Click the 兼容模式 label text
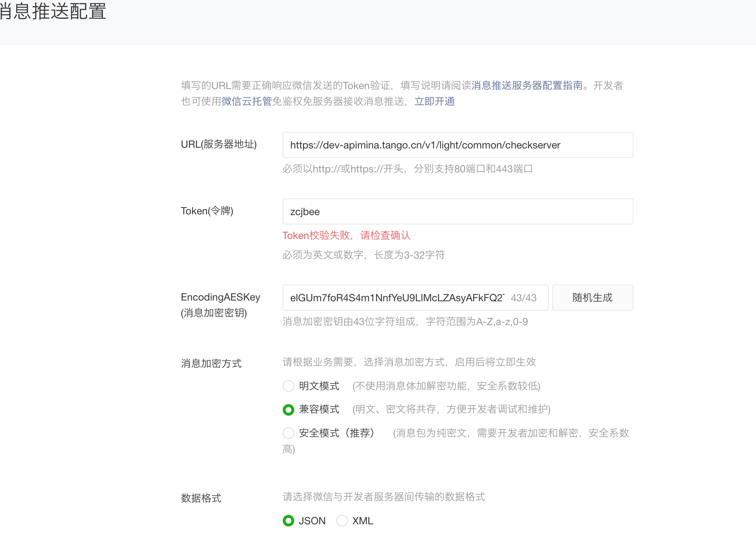756x533 pixels. (x=319, y=410)
